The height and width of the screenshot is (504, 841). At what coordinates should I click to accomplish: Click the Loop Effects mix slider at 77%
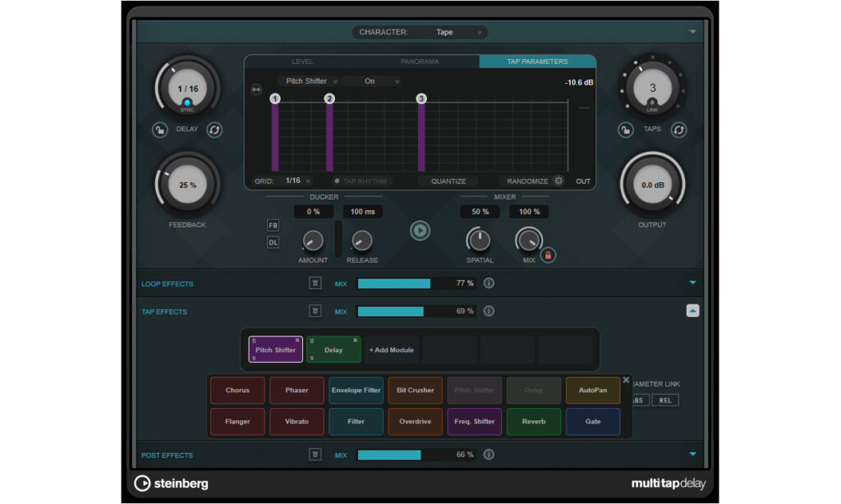click(416, 283)
